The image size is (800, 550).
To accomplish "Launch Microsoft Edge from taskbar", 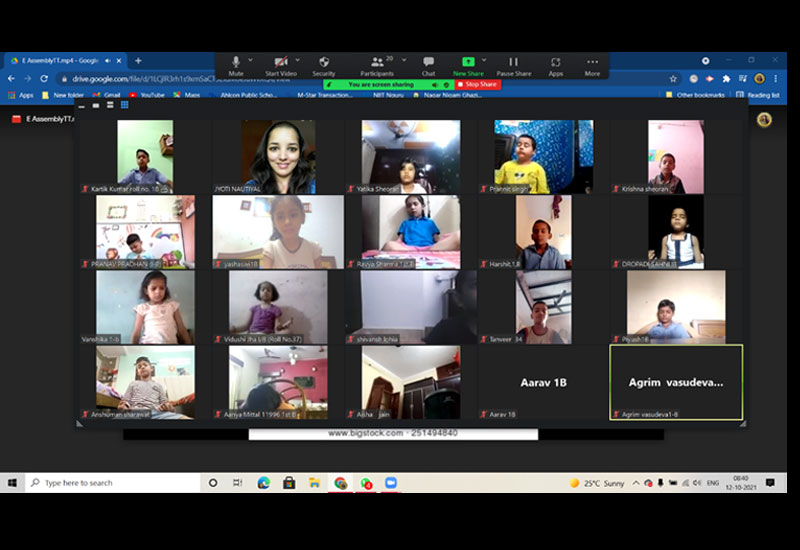I will (x=263, y=483).
